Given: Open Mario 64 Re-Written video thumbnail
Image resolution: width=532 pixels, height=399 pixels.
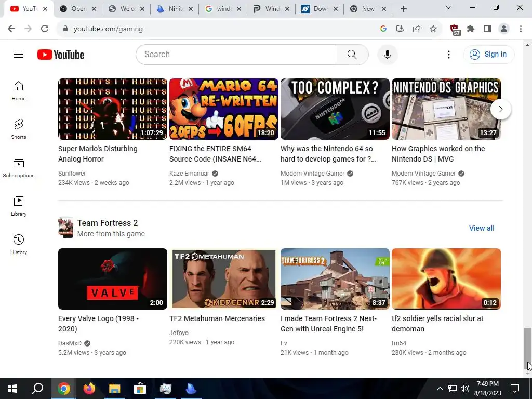Looking at the screenshot, I should click(224, 109).
